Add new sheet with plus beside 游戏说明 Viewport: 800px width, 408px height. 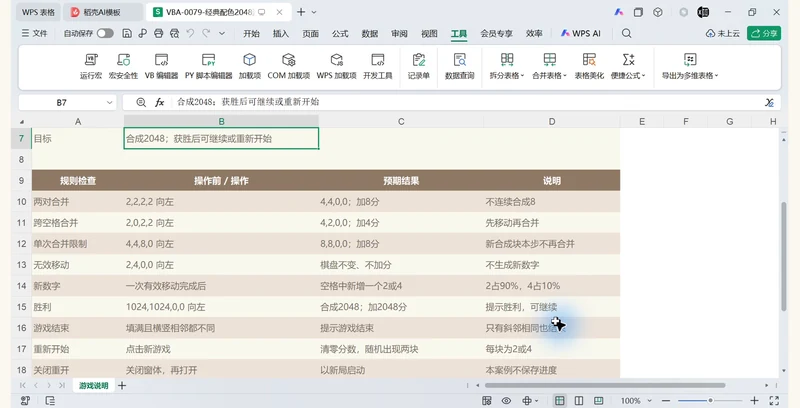pos(122,386)
